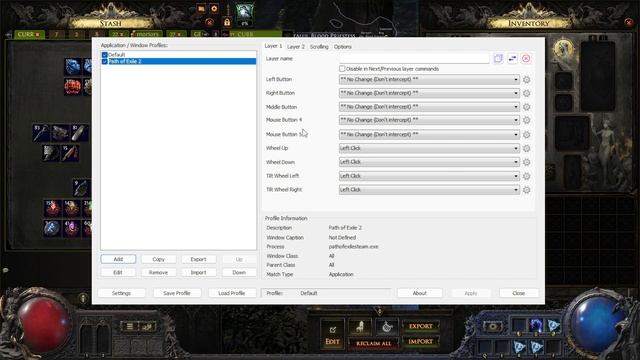The width and height of the screenshot is (640, 360).
Task: Open the Tilt Wheel Left dropdown
Action: [429, 176]
